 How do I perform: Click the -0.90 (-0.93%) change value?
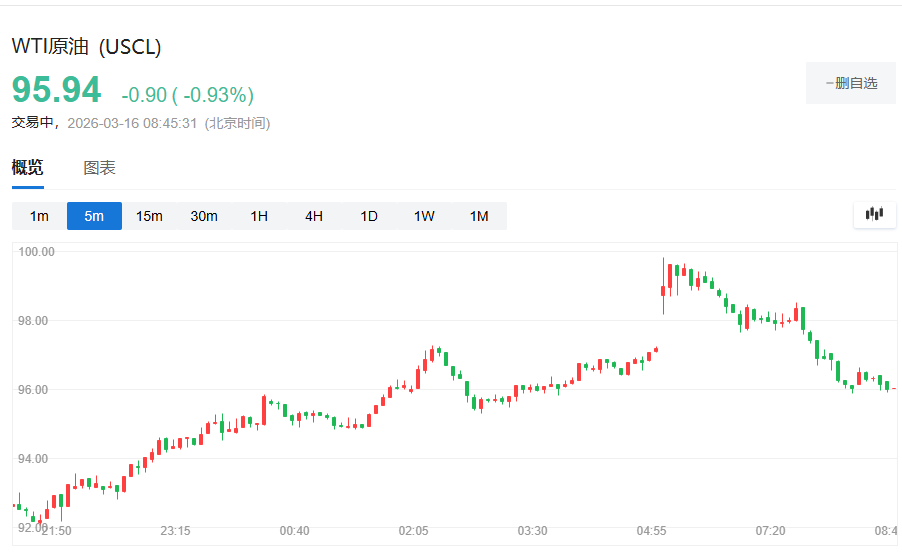click(x=187, y=95)
